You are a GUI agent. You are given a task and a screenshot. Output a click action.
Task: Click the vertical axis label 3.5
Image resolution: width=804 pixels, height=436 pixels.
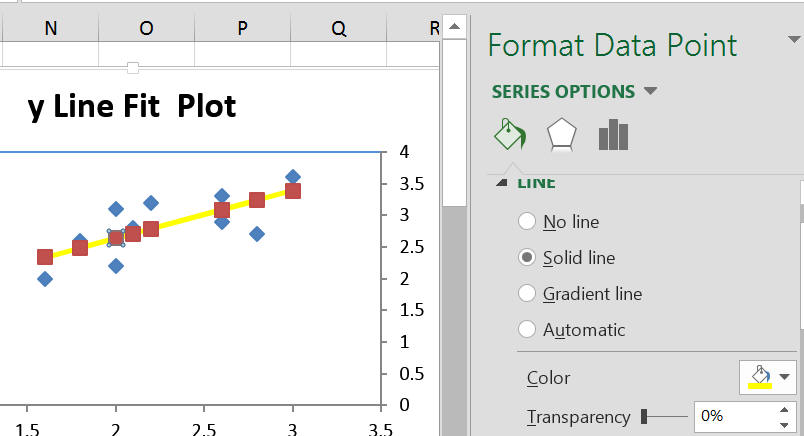coord(412,184)
